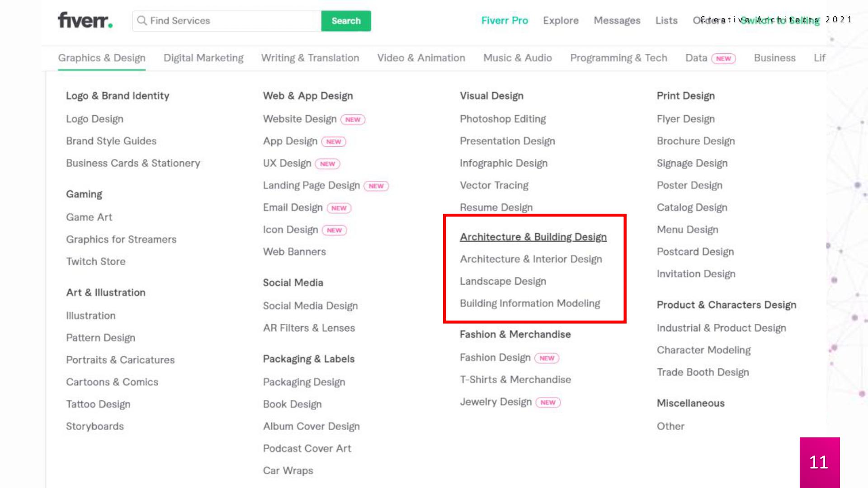Click the NEW badge on Fashion Design
This screenshot has height=488, width=868.
(x=547, y=357)
